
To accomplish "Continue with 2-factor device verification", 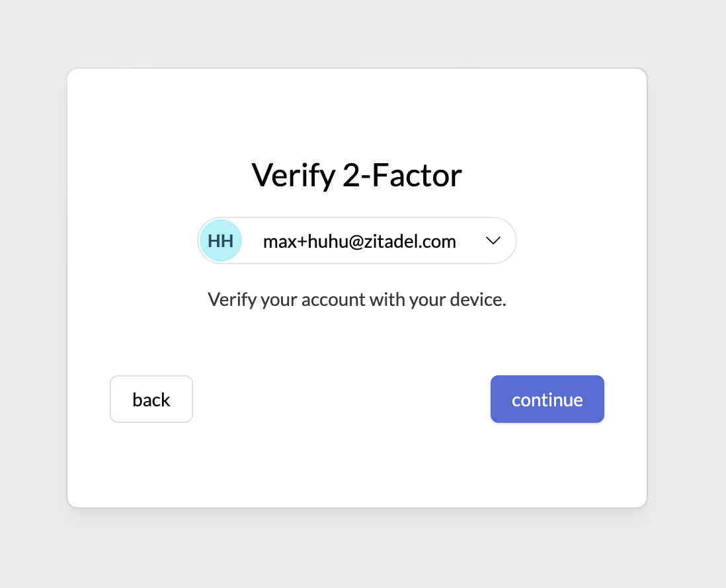I will coord(547,399).
